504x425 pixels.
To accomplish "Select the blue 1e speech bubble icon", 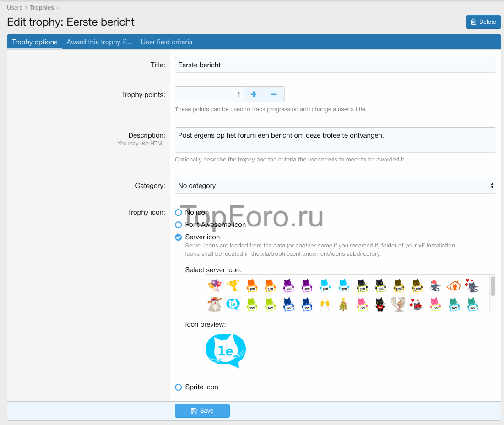I will [233, 304].
